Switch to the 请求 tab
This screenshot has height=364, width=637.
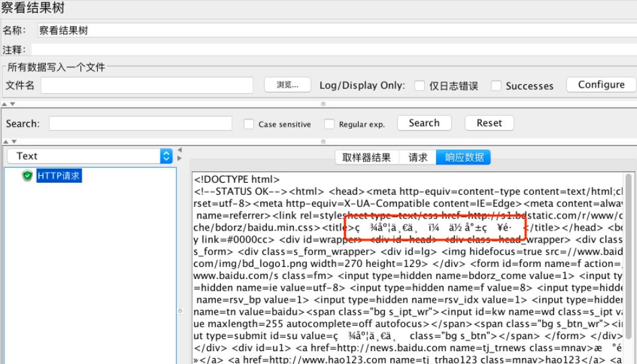pyautogui.click(x=418, y=157)
